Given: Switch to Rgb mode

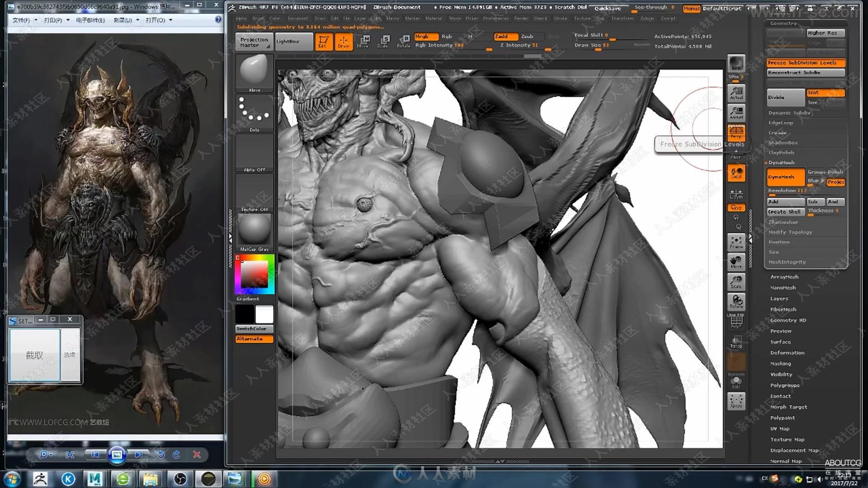Looking at the screenshot, I should 446,36.
